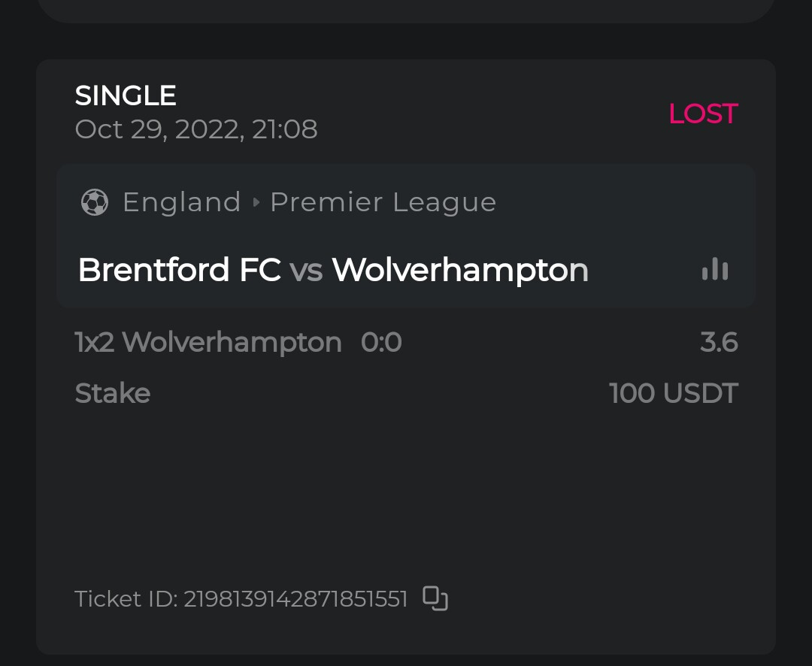The width and height of the screenshot is (812, 666).
Task: Tap the previous bet card at top
Action: click(x=406, y=10)
